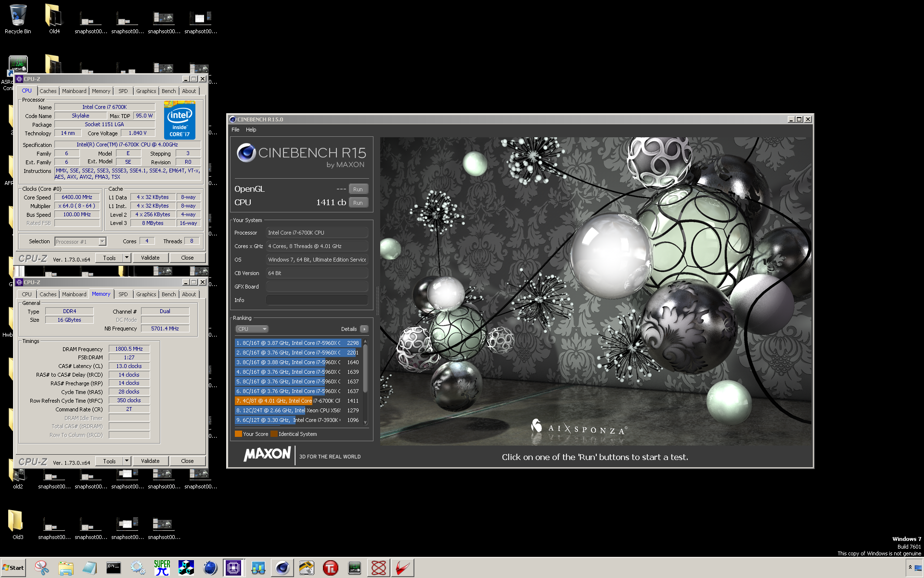Click Tools button in processor CPU-Z window

(x=110, y=258)
